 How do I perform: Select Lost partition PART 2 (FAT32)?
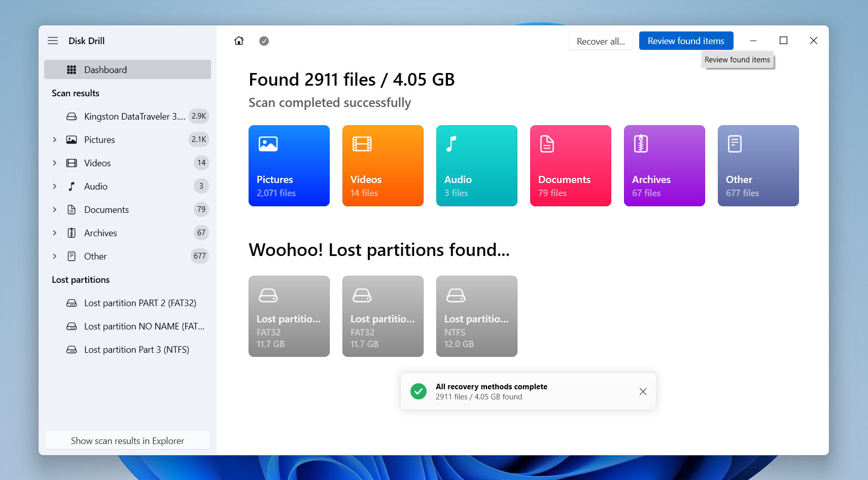click(127, 303)
